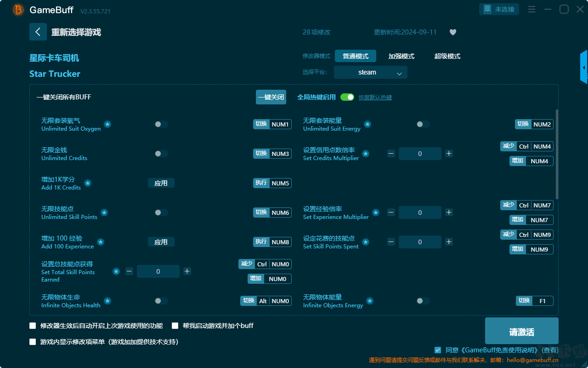Select 普通模式 normal mode tab
Screen dimensions: 588x368
tap(356, 56)
